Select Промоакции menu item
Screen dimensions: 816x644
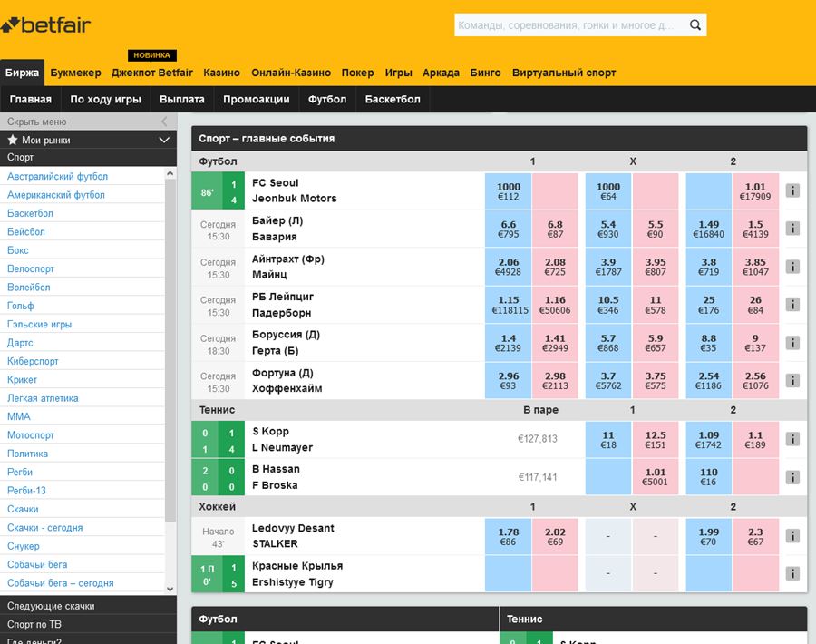point(256,99)
